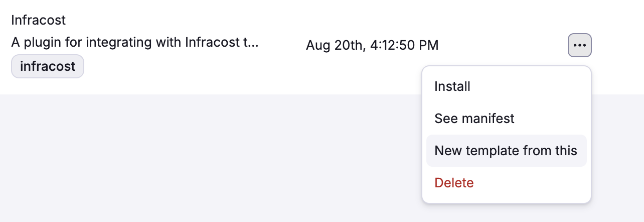Image resolution: width=644 pixels, height=222 pixels.
Task: Delete the Infracost template entry
Action: tap(454, 183)
